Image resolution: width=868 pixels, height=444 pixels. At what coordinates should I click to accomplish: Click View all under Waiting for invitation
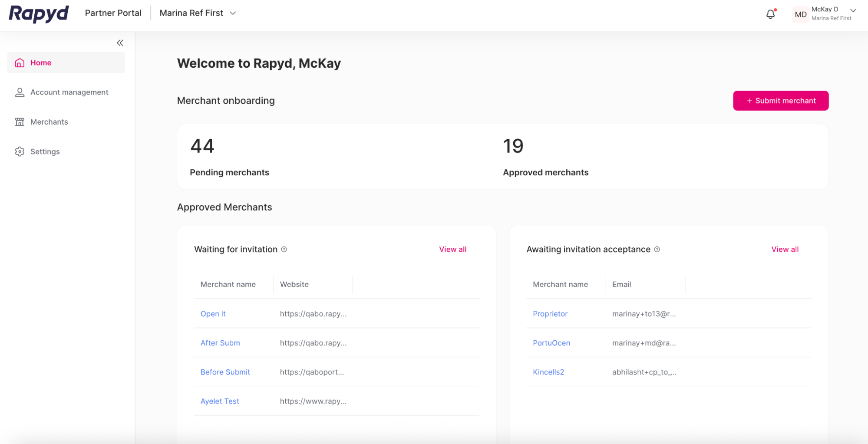452,249
